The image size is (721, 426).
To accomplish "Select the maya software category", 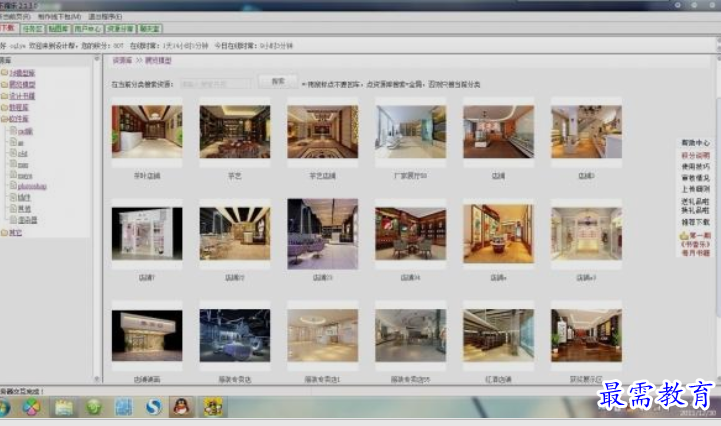I will pos(24,176).
